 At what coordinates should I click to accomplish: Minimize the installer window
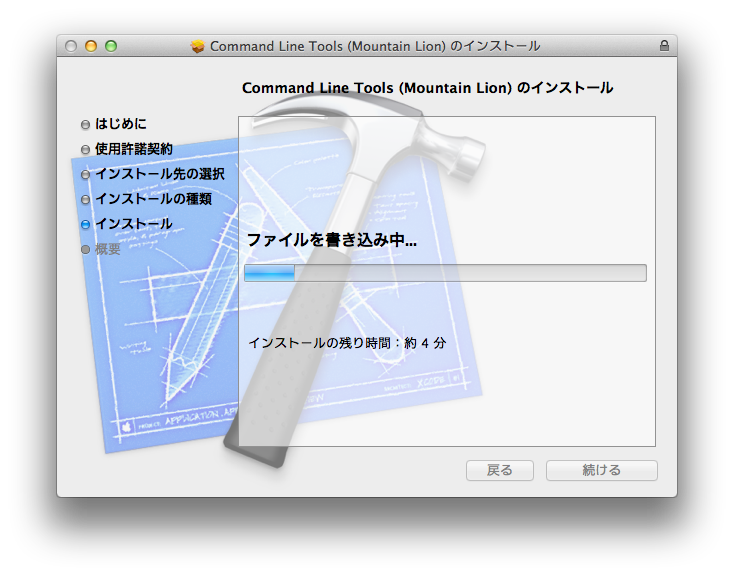tap(91, 46)
